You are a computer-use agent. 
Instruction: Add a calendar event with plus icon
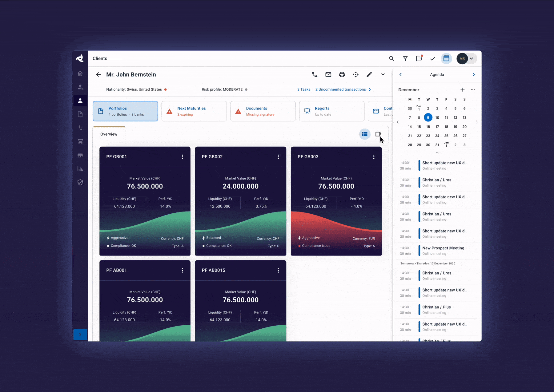tap(463, 89)
